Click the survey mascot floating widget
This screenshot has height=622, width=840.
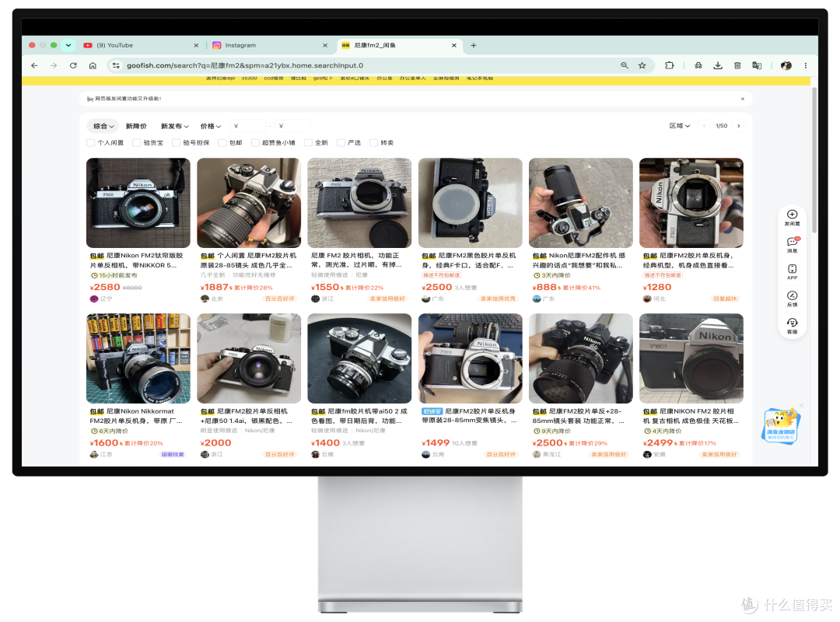[x=781, y=425]
